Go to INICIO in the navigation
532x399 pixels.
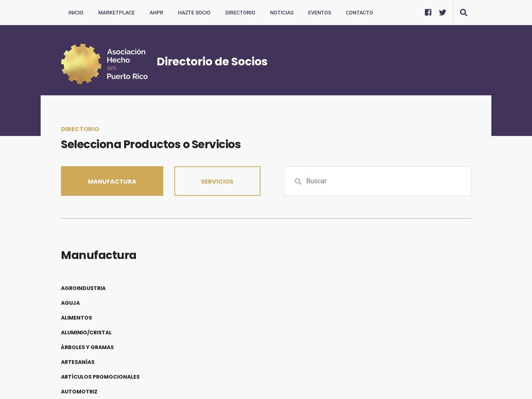[76, 12]
